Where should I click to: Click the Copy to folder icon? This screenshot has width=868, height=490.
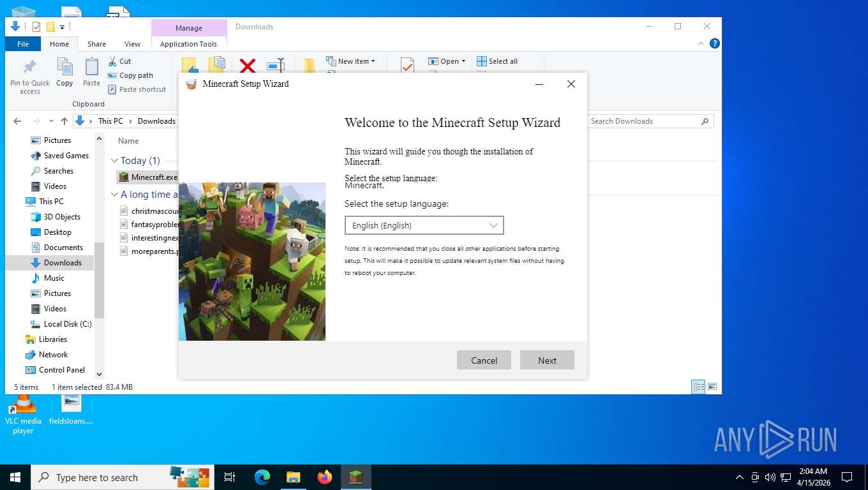[x=217, y=65]
